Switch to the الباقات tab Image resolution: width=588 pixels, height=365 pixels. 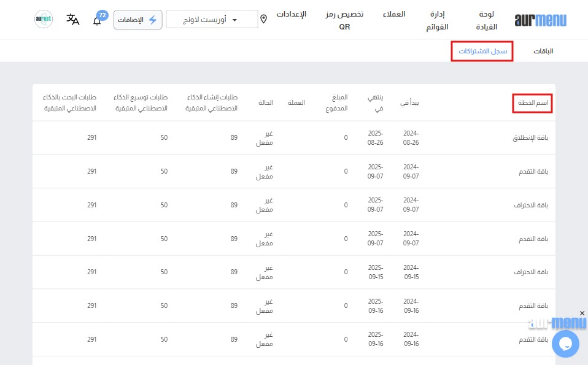tap(543, 52)
